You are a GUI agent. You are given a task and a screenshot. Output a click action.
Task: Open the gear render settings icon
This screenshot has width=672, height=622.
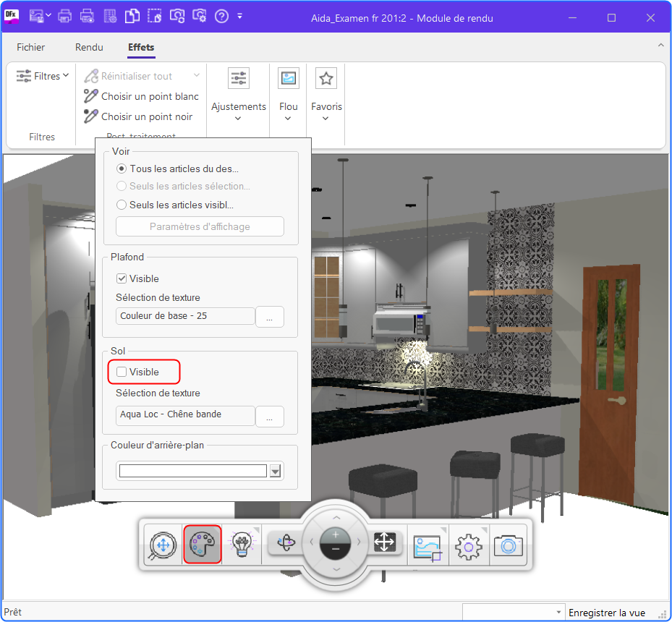(469, 547)
